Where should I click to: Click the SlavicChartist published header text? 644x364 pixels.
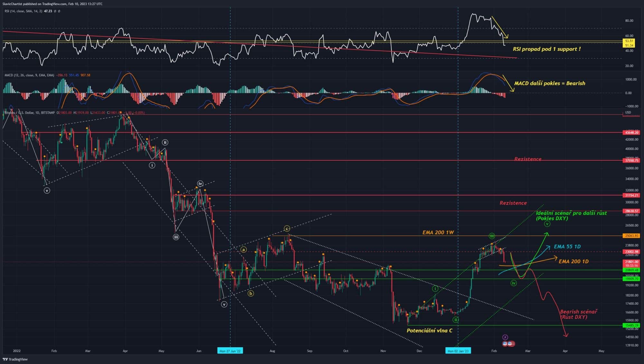[x=52, y=4]
